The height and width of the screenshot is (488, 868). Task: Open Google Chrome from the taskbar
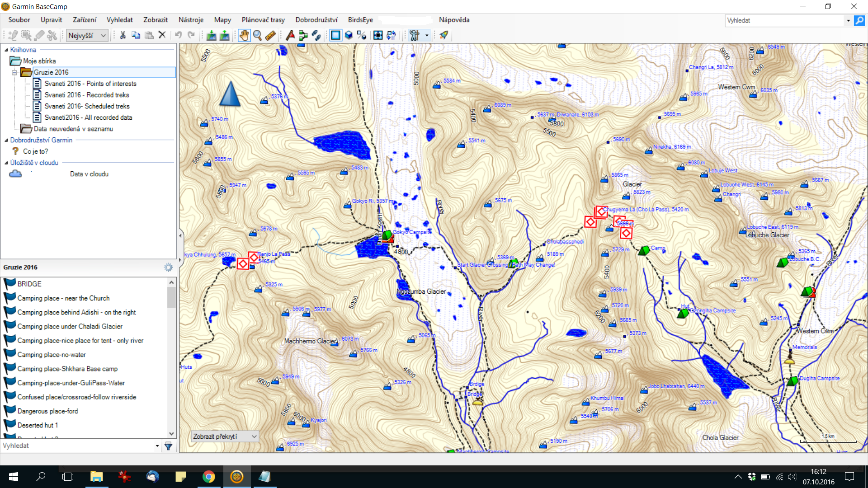pos(208,477)
